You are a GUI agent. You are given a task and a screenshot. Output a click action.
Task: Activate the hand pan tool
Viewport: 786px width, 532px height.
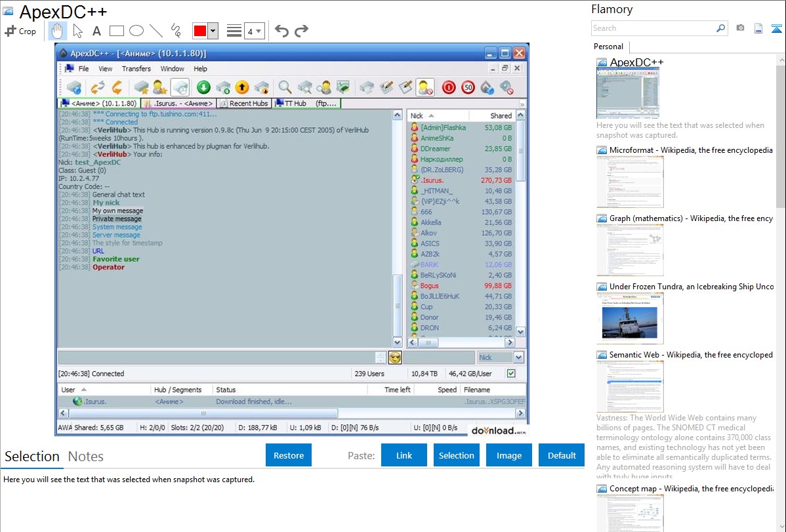(57, 31)
